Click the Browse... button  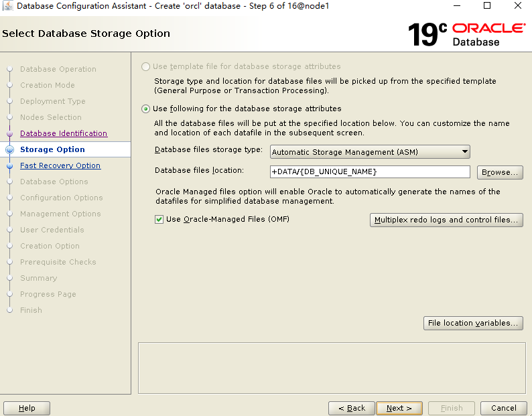tap(500, 172)
